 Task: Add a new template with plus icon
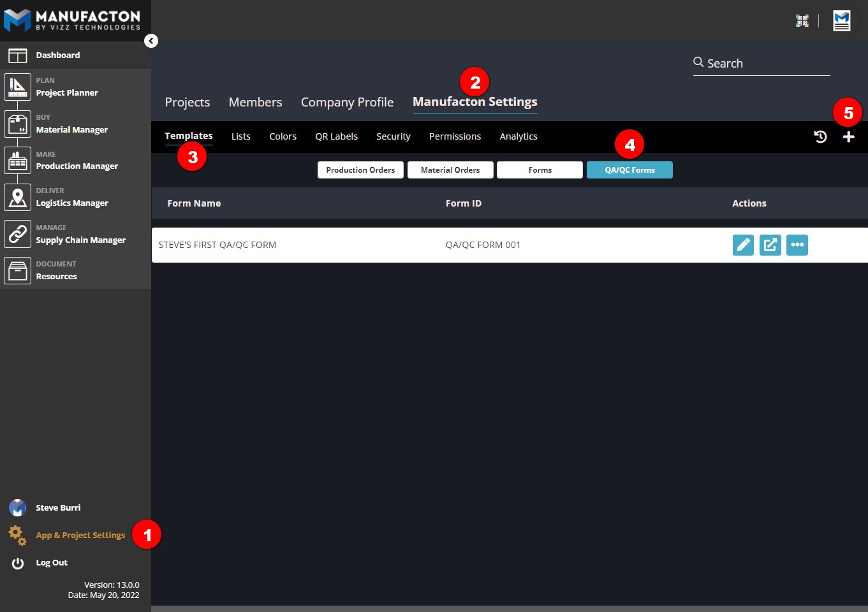click(848, 136)
